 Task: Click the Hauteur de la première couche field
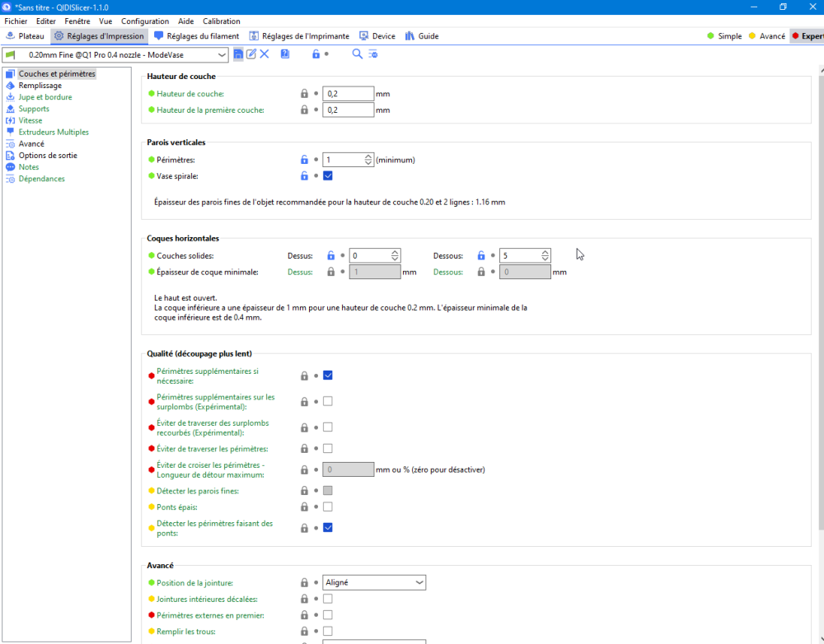click(348, 110)
